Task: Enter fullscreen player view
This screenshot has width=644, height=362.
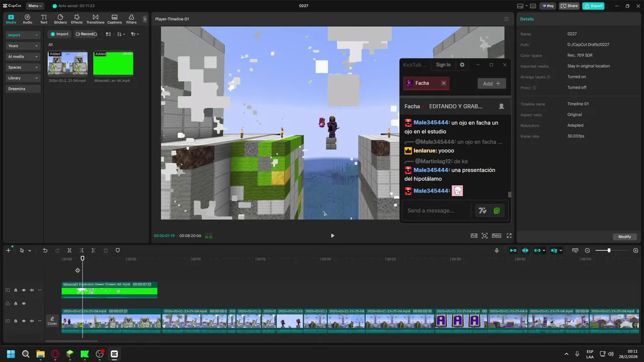Action: coord(509,236)
